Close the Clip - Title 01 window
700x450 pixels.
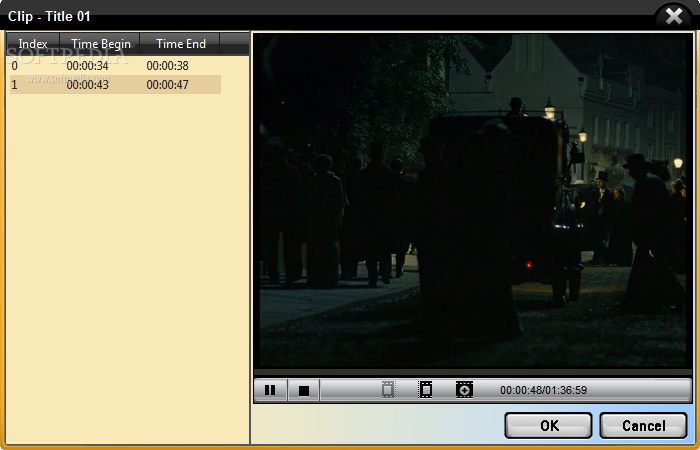tap(674, 17)
